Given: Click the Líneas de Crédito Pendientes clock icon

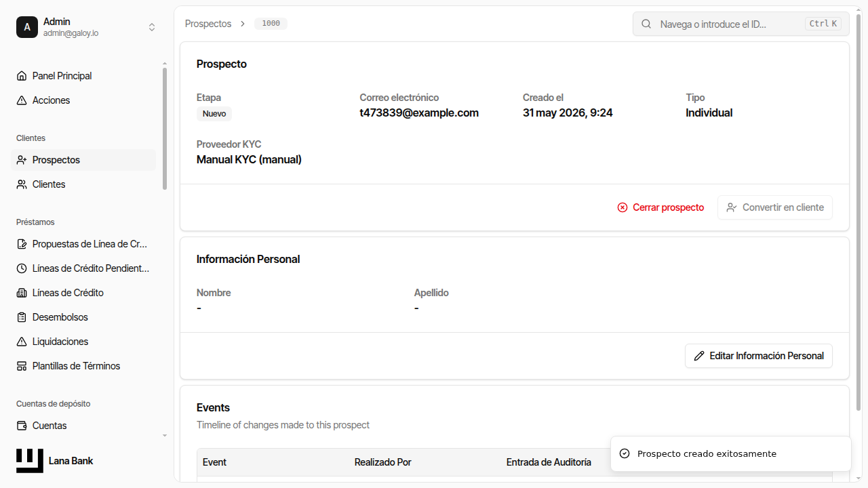Looking at the screenshot, I should [x=22, y=268].
